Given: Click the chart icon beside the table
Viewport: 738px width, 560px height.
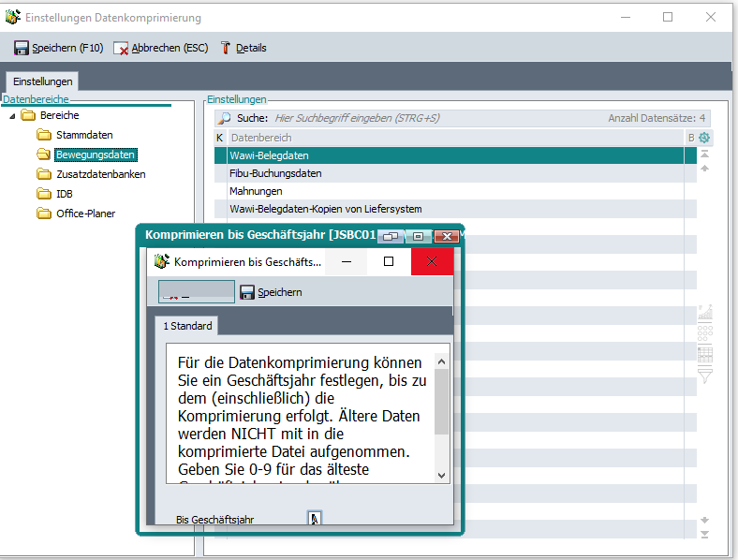Looking at the screenshot, I should (705, 312).
